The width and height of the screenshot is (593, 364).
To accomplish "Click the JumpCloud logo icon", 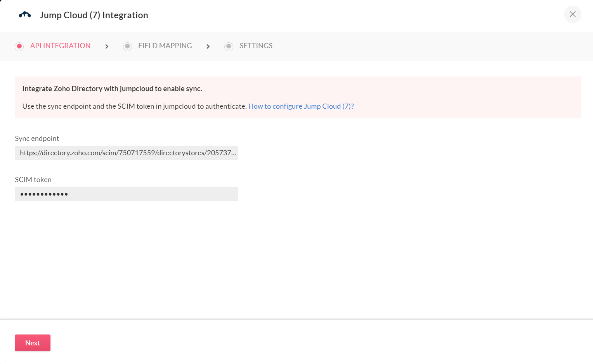I will [x=25, y=15].
